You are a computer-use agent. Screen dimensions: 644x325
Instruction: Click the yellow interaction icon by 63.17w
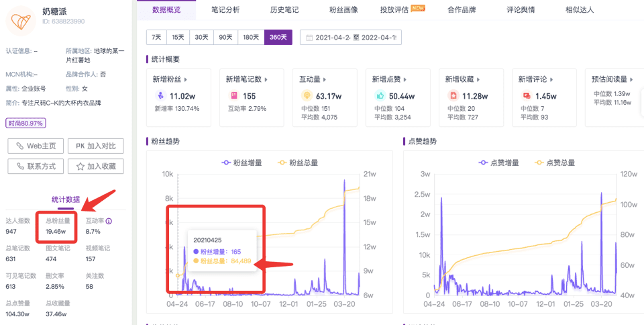click(x=307, y=96)
